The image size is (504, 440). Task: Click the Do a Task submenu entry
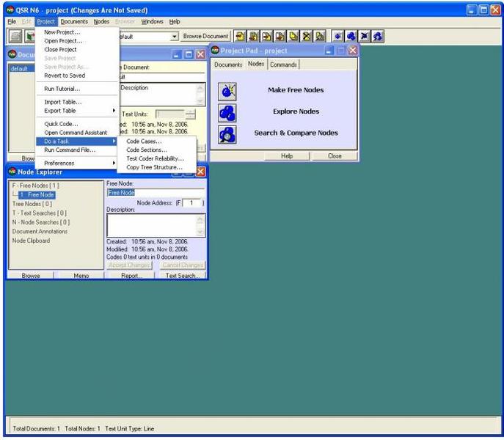77,142
